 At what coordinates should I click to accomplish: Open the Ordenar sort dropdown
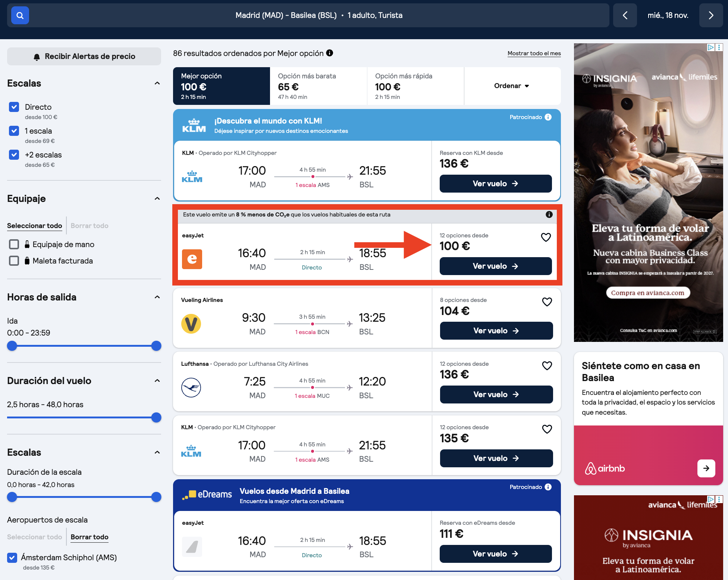tap(512, 86)
